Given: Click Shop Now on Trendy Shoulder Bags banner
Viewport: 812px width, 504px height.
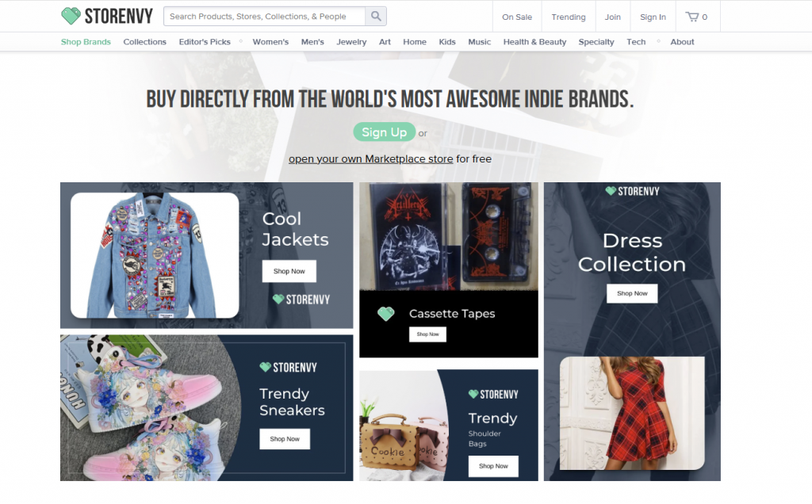Looking at the screenshot, I should click(x=493, y=466).
